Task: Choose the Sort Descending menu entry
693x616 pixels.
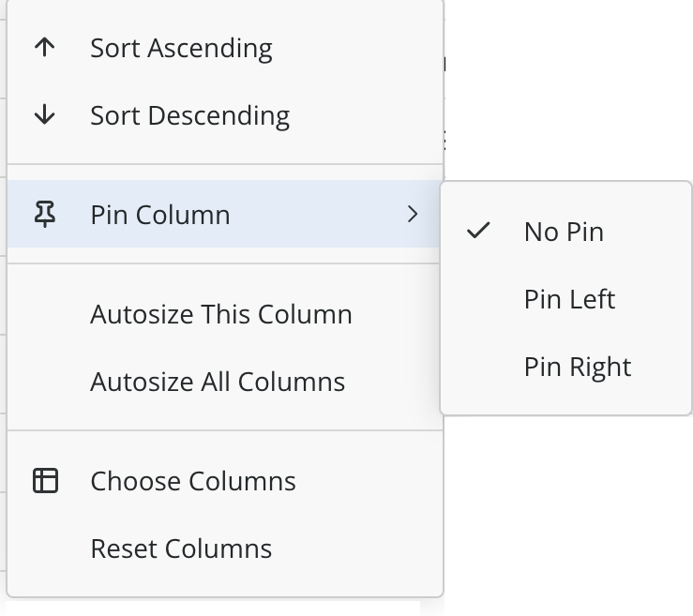Action: click(189, 115)
